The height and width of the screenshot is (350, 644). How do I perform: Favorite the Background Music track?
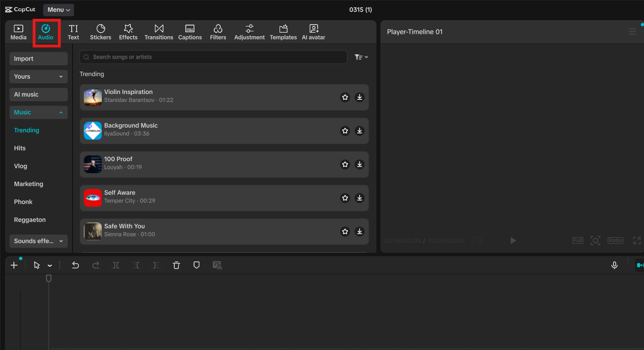345,131
